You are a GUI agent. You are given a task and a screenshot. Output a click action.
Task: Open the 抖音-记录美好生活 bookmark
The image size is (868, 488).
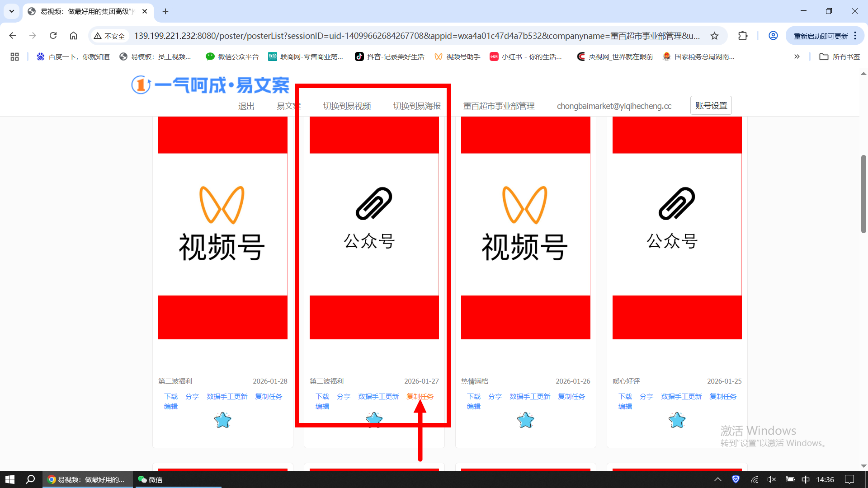(390, 56)
